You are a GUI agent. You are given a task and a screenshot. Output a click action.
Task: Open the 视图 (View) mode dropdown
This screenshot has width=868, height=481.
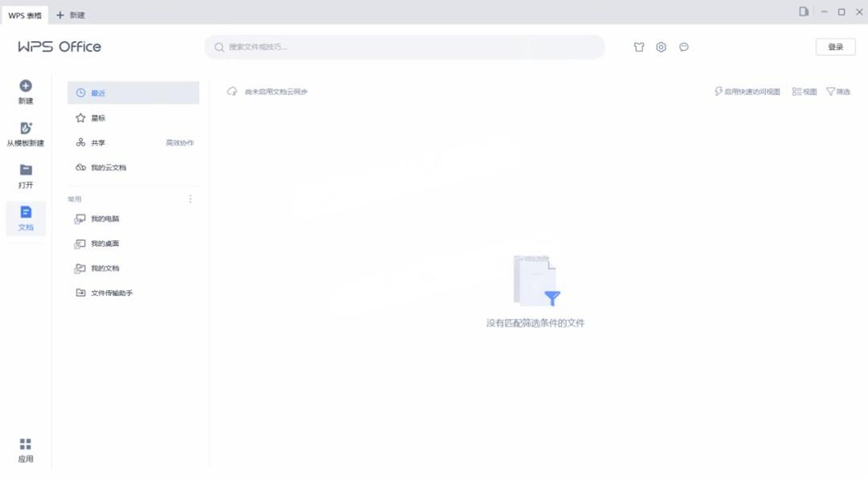805,92
